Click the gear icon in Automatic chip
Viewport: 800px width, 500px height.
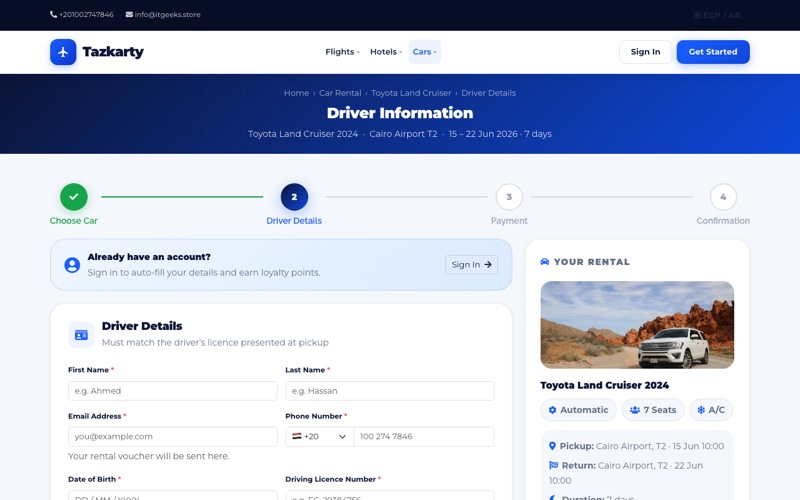click(x=552, y=410)
